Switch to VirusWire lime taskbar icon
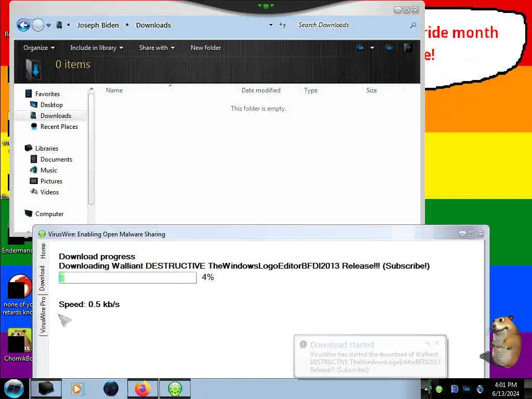 click(x=175, y=389)
